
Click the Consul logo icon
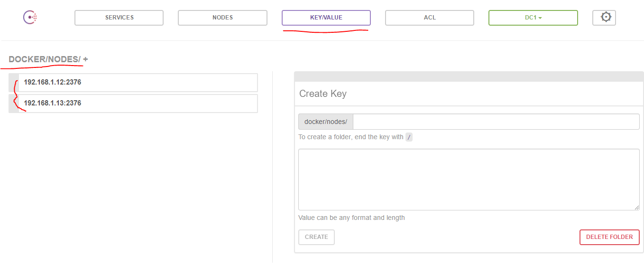(x=30, y=18)
